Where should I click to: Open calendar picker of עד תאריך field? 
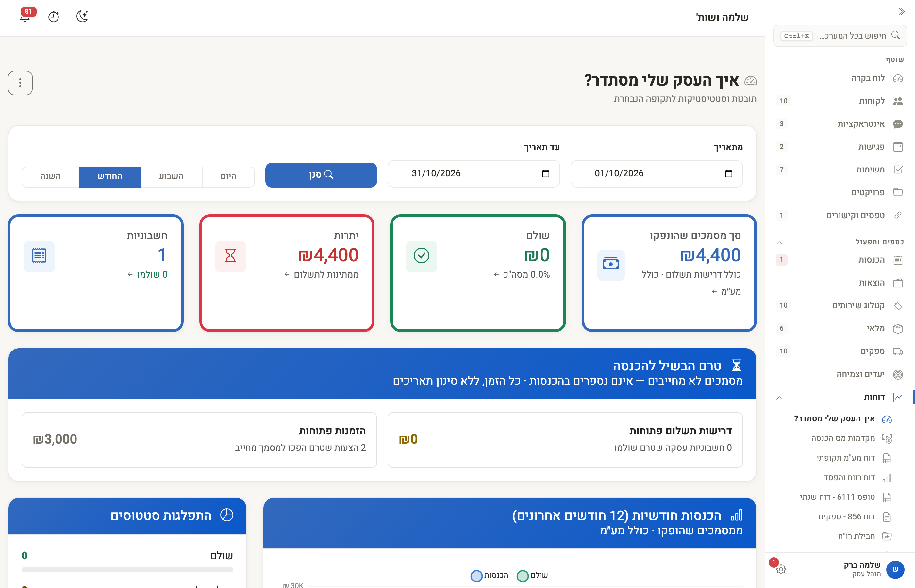[x=546, y=174]
